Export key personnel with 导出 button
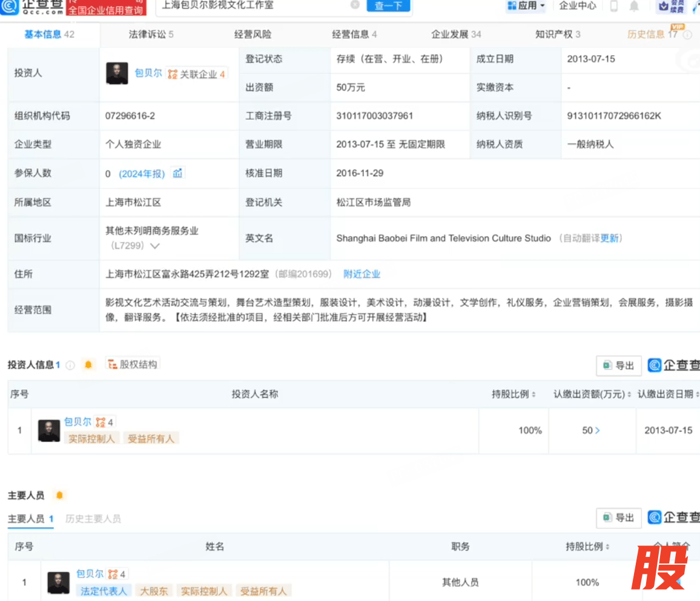Screen dimensions: 700x601 pyautogui.click(x=618, y=517)
